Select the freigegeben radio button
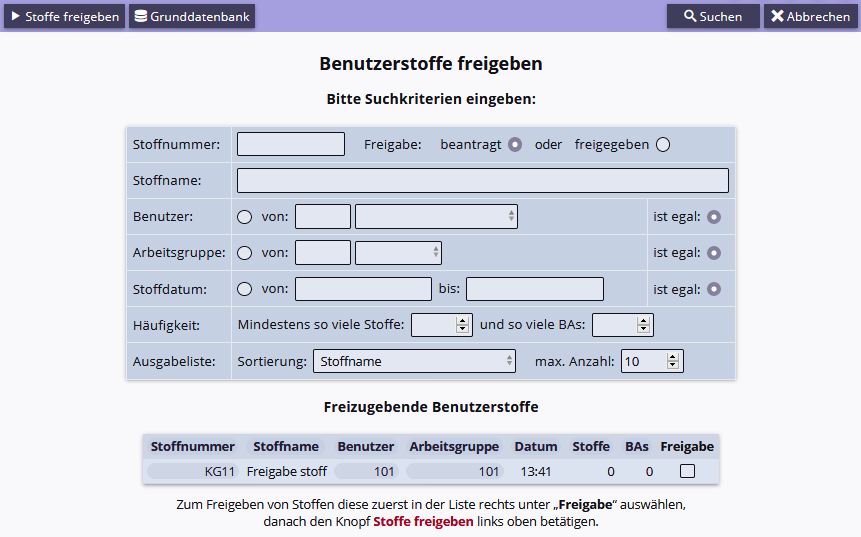The width and height of the screenshot is (861, 537). (x=663, y=144)
